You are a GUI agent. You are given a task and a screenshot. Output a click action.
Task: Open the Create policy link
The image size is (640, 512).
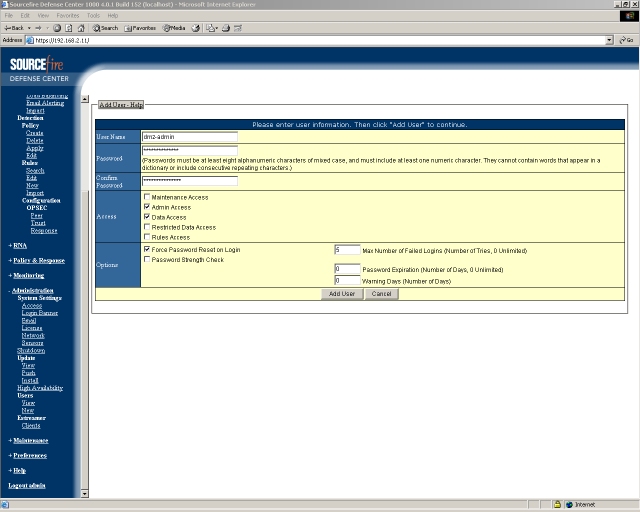35,133
